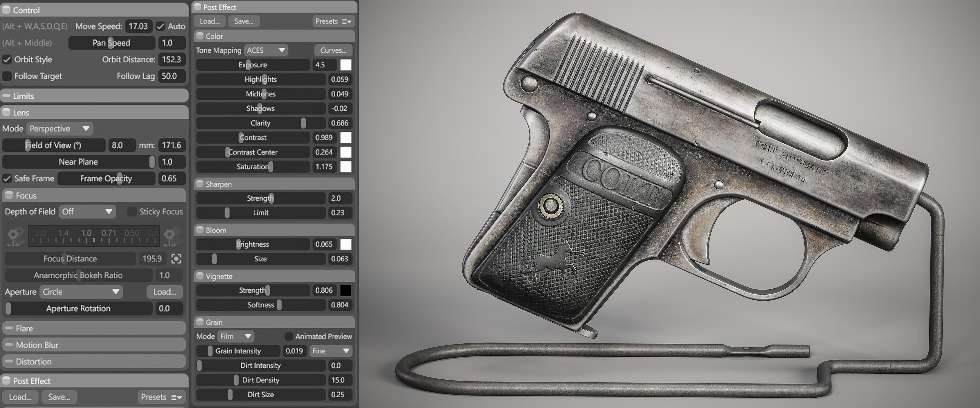Collapse the Color section toggle icon
Screen dimensions: 980x408
(200, 36)
